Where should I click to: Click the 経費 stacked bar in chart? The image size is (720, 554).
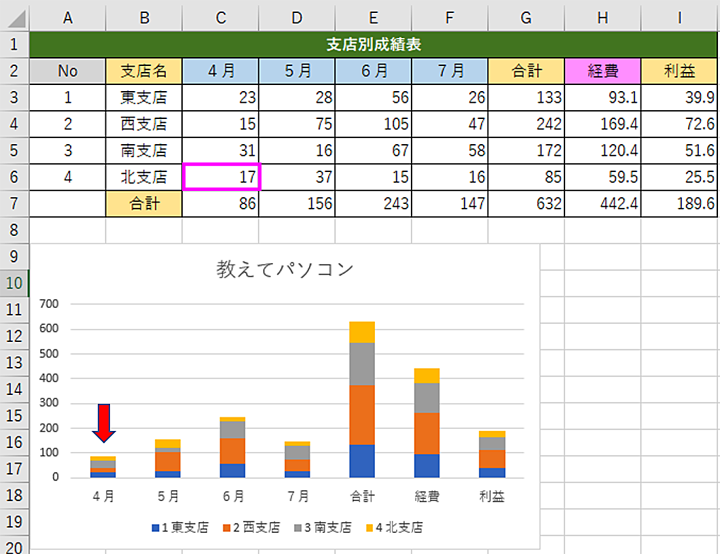pos(427,423)
